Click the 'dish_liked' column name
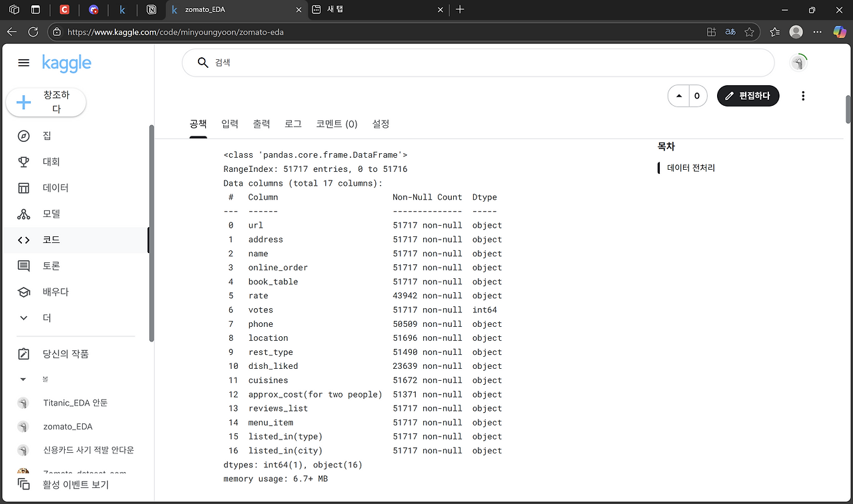Image resolution: width=853 pixels, height=504 pixels. point(273,366)
